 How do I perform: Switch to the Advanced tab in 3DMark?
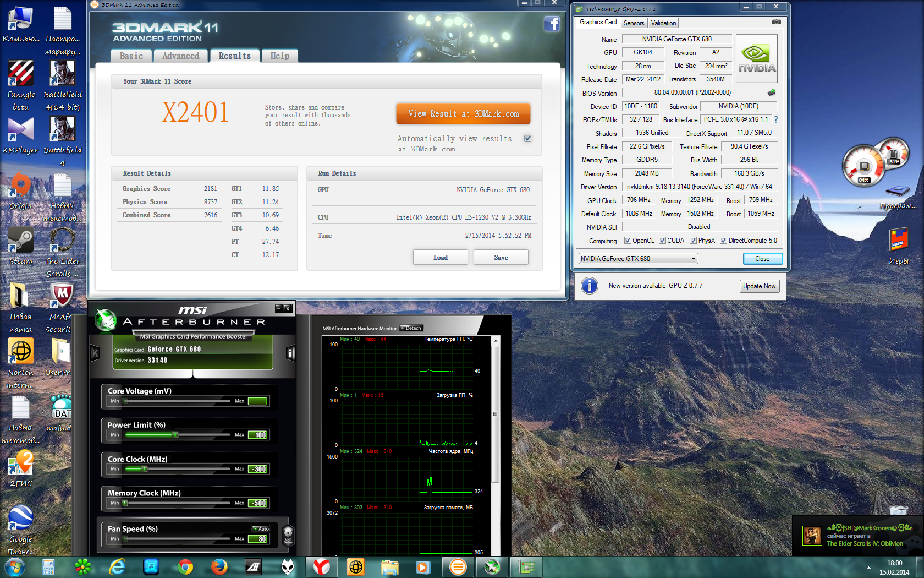(x=181, y=56)
